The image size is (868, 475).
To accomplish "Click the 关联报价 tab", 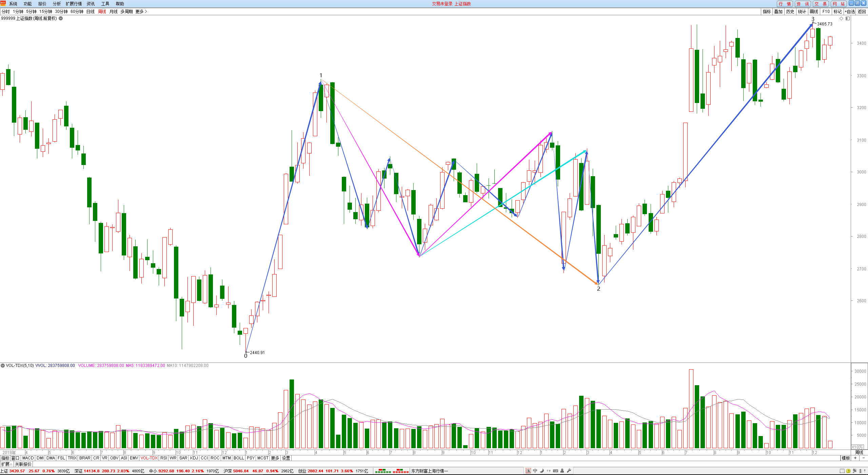I will tap(23, 464).
